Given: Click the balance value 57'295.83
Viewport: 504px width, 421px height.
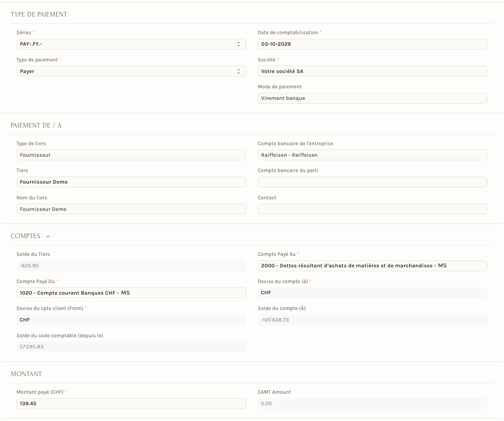Looking at the screenshot, I should tap(131, 347).
